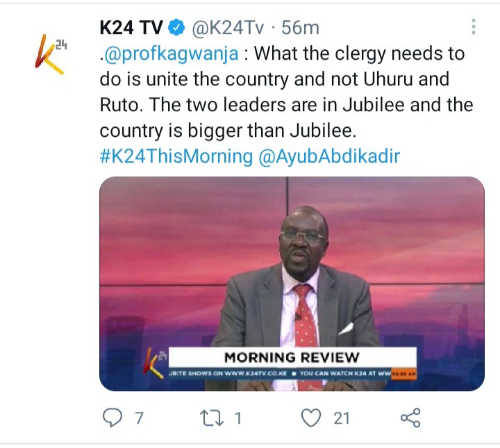Click reply count number 7
The height and width of the screenshot is (448, 500).
click(139, 418)
